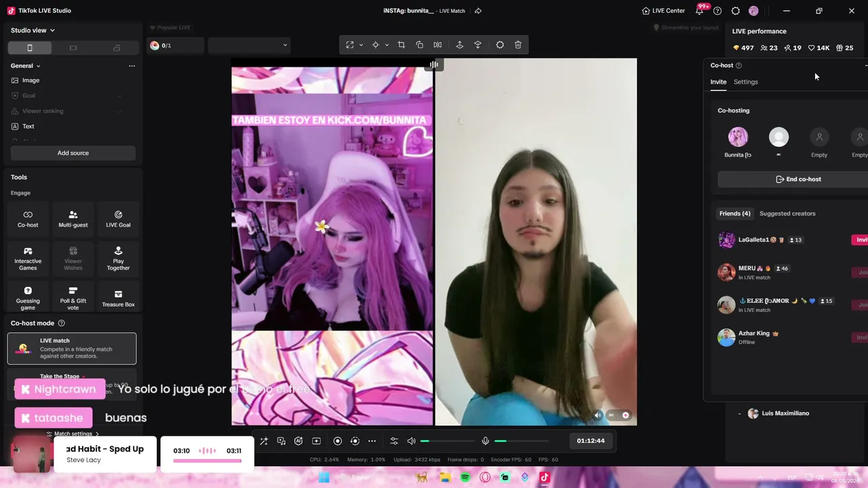The height and width of the screenshot is (488, 868).
Task: Click the flip horizontal icon
Action: [x=437, y=45]
